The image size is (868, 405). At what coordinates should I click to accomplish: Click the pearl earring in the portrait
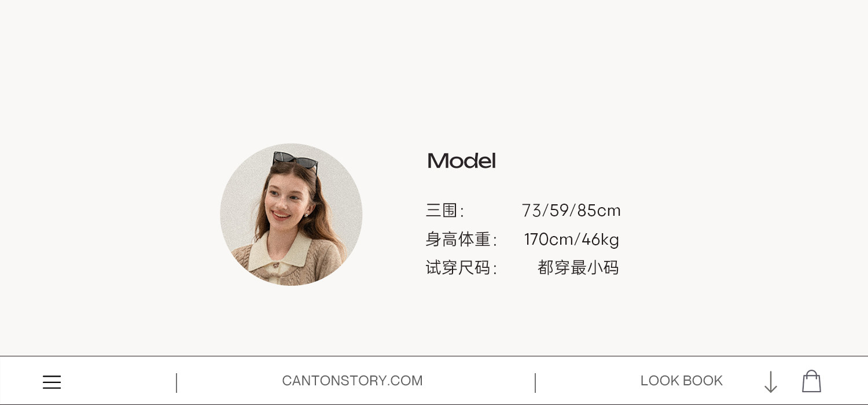306,216
